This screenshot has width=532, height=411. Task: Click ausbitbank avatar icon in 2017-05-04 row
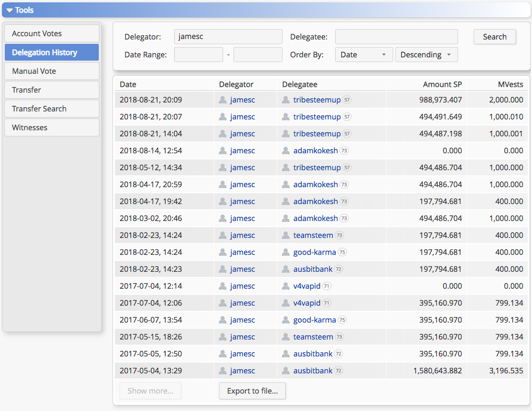tap(286, 371)
